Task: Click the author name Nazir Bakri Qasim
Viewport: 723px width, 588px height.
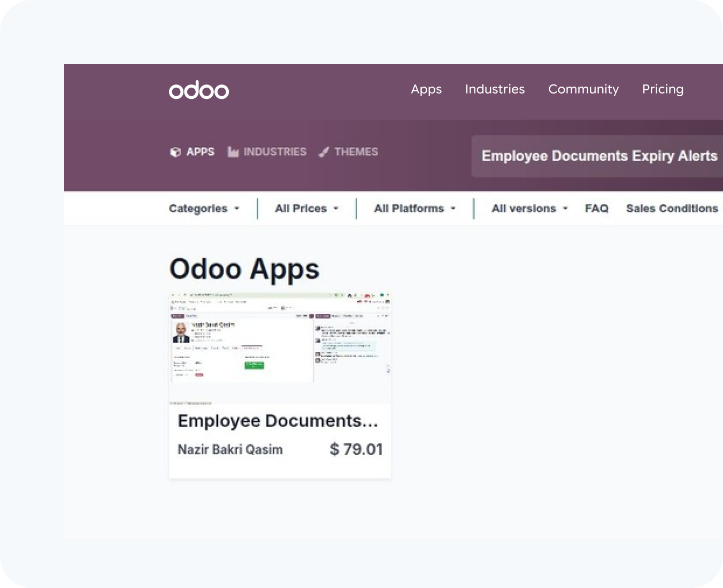Action: coord(230,450)
